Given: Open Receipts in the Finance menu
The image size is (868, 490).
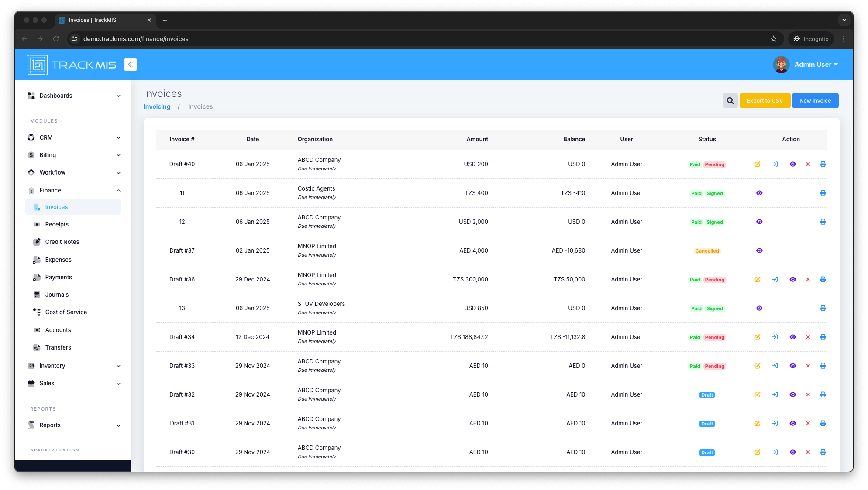Looking at the screenshot, I should click(57, 224).
